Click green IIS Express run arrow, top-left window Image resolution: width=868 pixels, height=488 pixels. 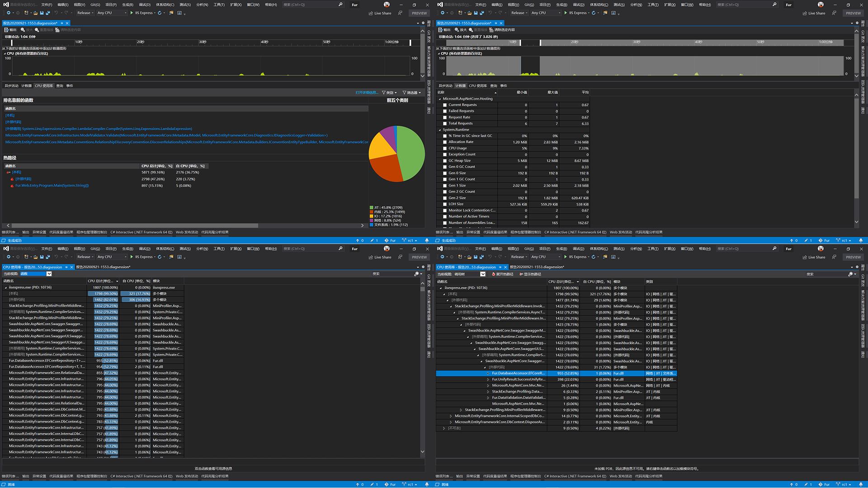coord(132,13)
